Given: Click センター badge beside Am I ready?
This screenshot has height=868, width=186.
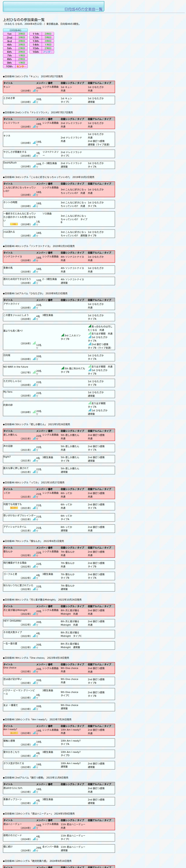Looking at the screenshot, I should pos(14,733).
